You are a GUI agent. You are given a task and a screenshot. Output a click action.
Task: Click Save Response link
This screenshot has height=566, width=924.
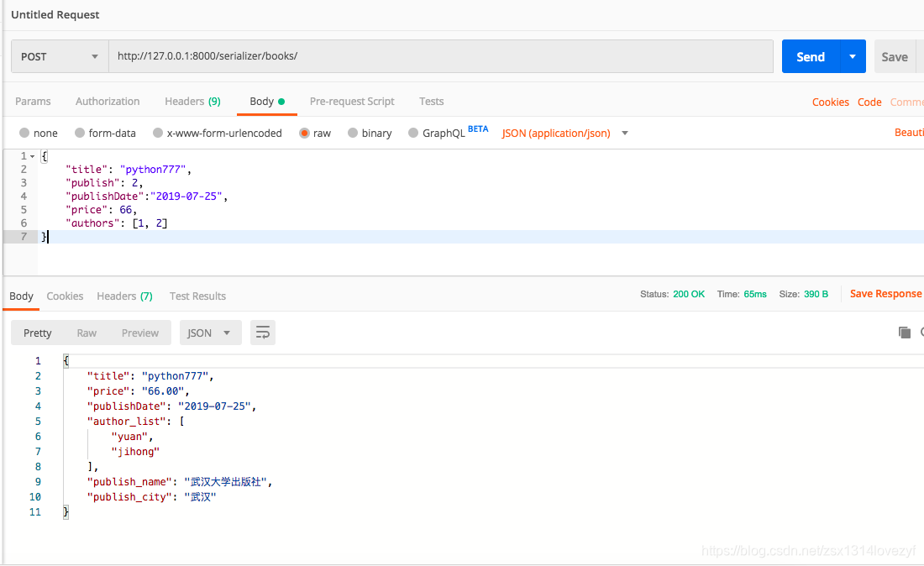(x=885, y=294)
